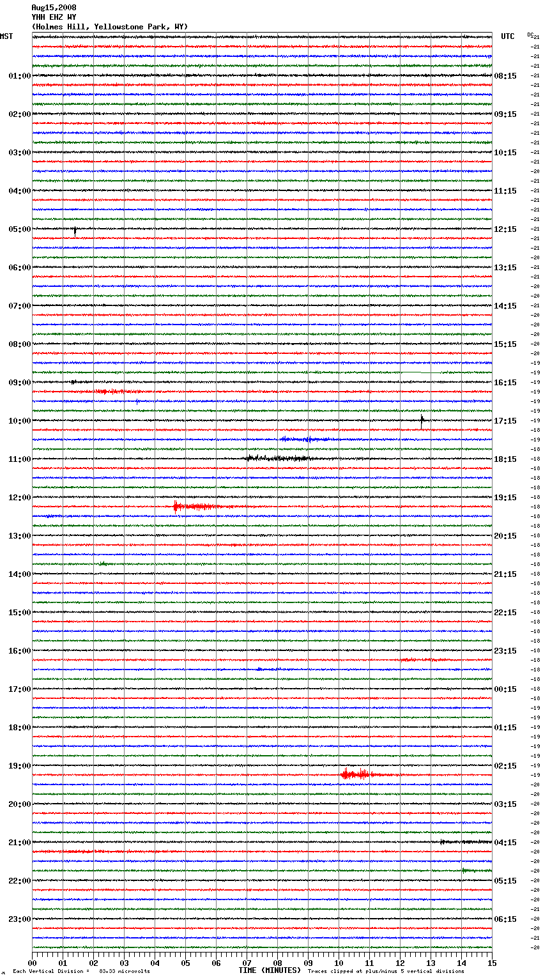543x980 pixels.
Task: Click the Holmes Hill, Yellowstone Park location title
Action: 110,27
